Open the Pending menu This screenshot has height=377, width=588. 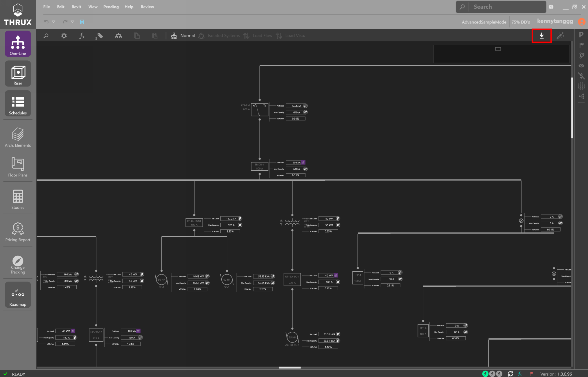coord(111,7)
